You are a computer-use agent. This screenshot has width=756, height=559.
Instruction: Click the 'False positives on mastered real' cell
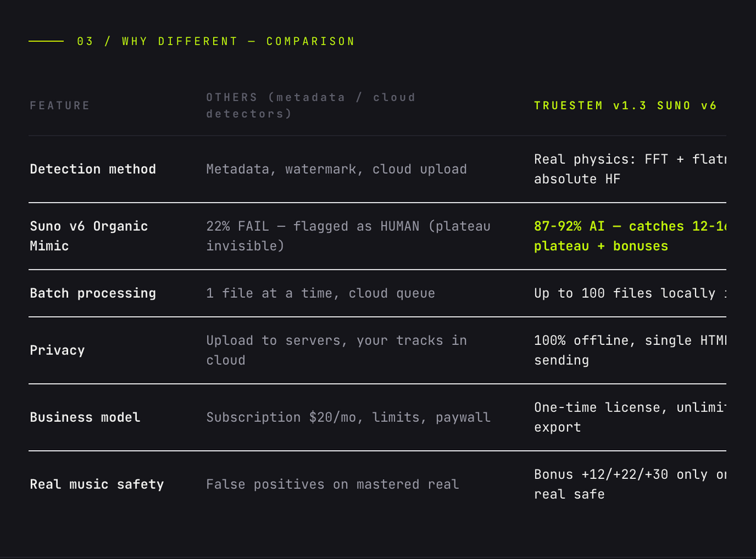pyautogui.click(x=333, y=485)
